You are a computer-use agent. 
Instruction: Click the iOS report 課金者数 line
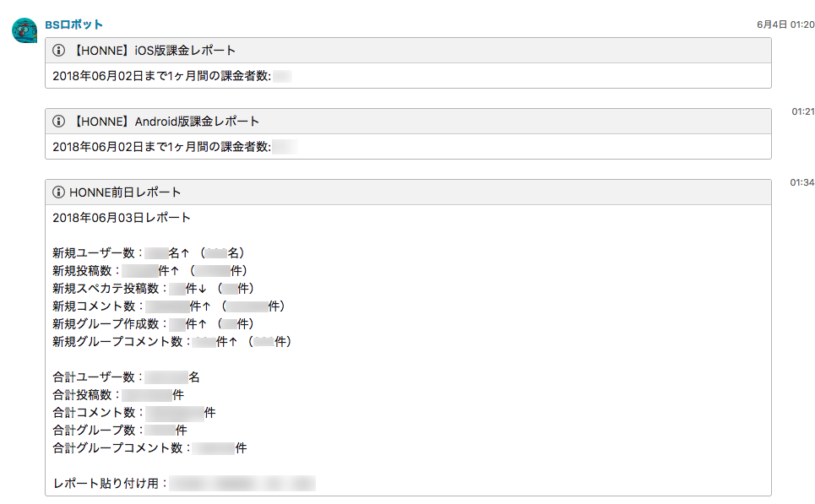coord(172,76)
